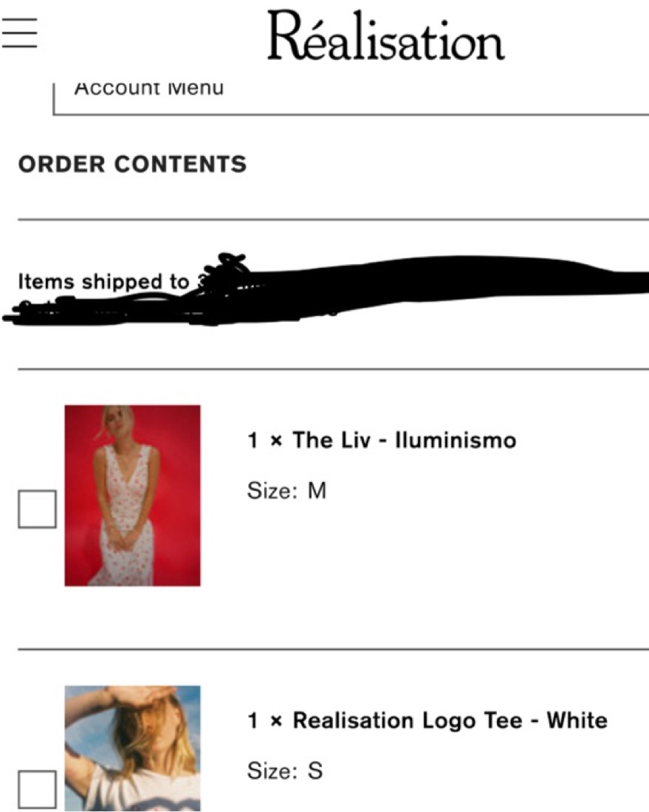This screenshot has height=812, width=649.
Task: Open The Liv Iluminismo dress thumbnail
Action: 133,495
